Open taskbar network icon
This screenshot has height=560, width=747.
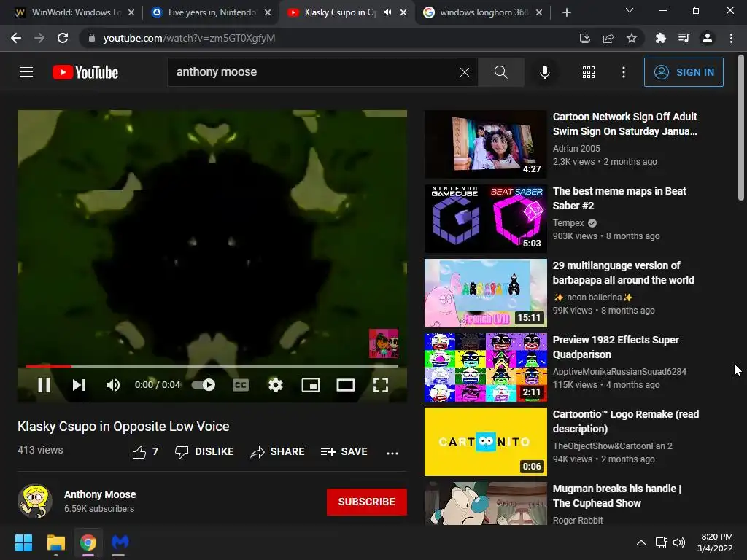pyautogui.click(x=661, y=542)
